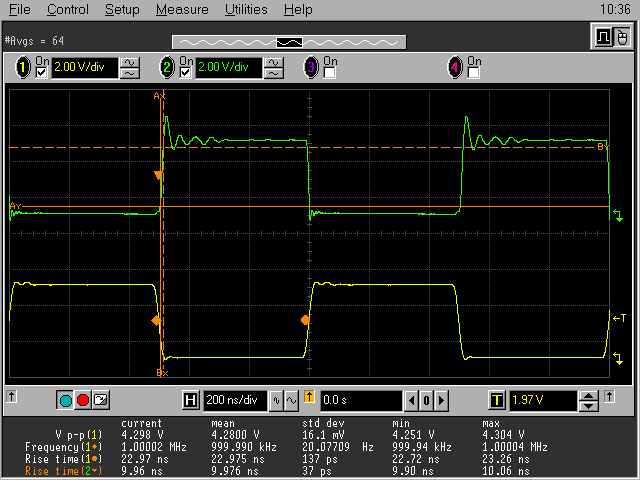Click the #Avgs = 64 readout
Viewport: 640px width, 480px height.
pyautogui.click(x=34, y=41)
